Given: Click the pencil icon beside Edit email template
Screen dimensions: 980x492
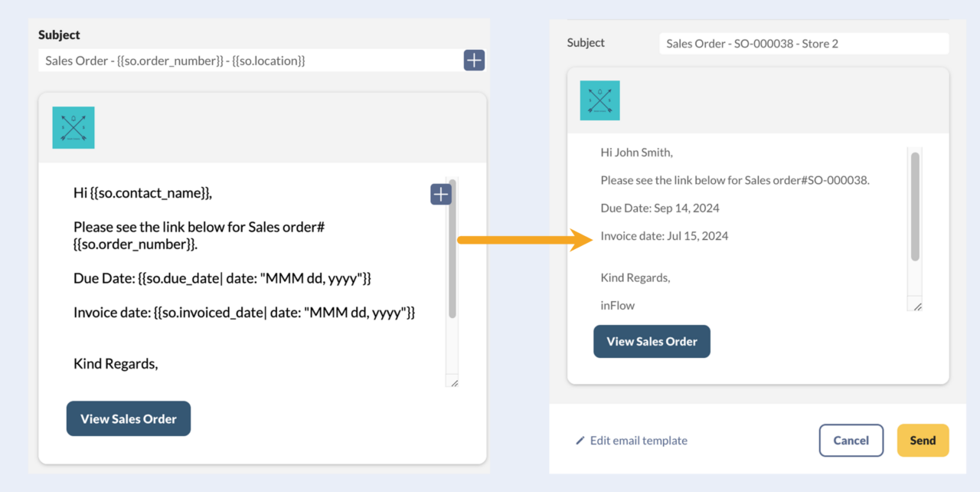Looking at the screenshot, I should click(x=580, y=441).
